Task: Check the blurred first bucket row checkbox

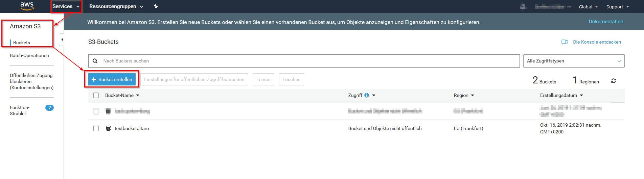Action: (x=96, y=111)
